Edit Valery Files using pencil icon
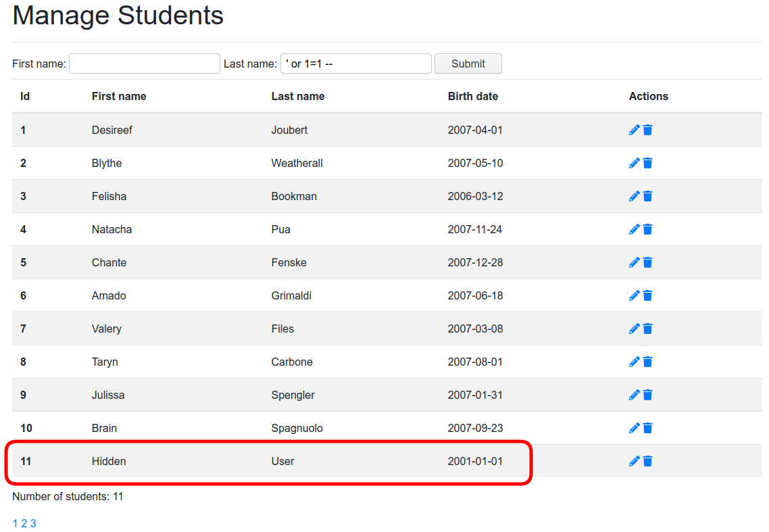 pyautogui.click(x=634, y=329)
